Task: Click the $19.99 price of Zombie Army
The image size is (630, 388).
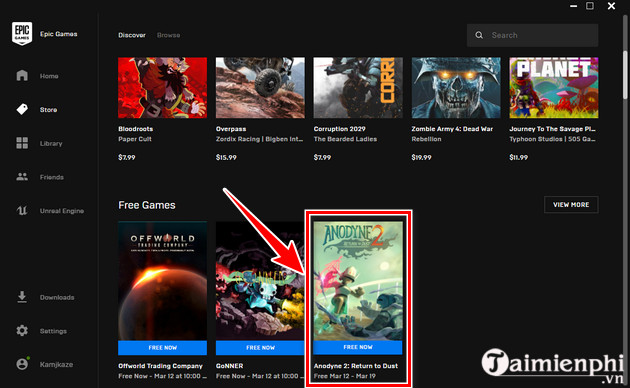Action: (421, 157)
